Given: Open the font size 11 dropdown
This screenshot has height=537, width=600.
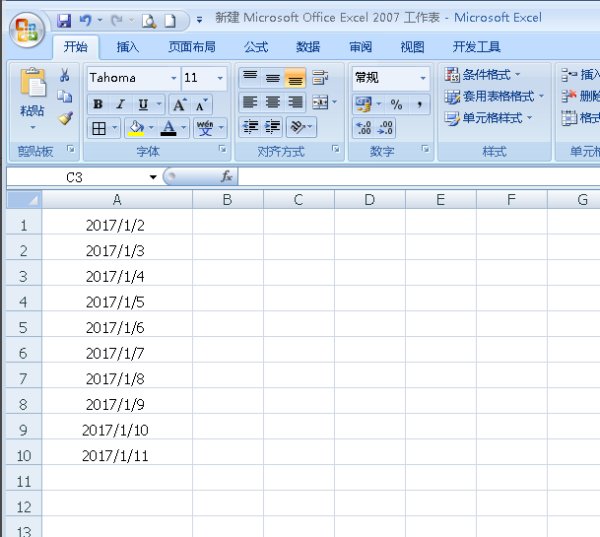Looking at the screenshot, I should coord(220,78).
